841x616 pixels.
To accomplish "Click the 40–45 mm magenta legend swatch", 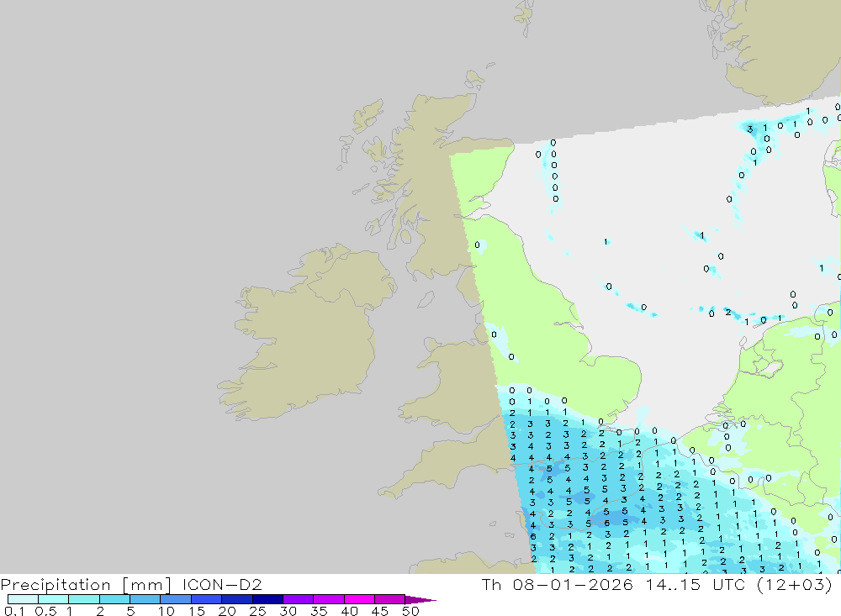I will 359,599.
